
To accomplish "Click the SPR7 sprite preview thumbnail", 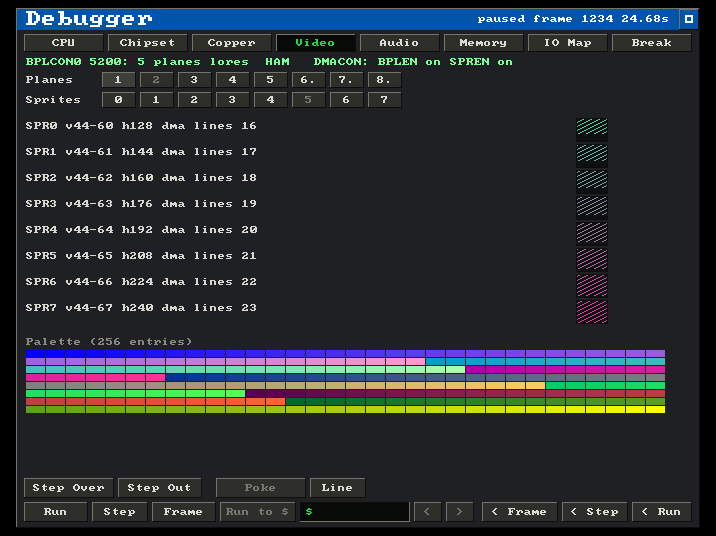I will pyautogui.click(x=592, y=312).
